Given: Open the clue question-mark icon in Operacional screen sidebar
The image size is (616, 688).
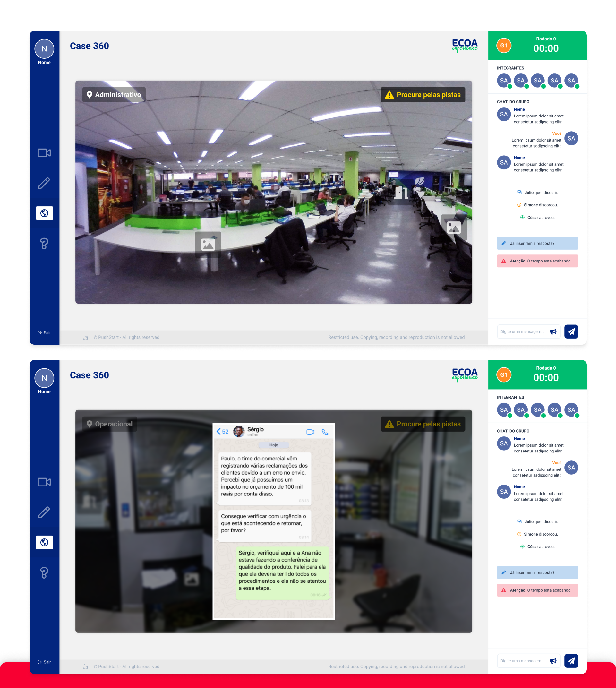Looking at the screenshot, I should click(44, 572).
